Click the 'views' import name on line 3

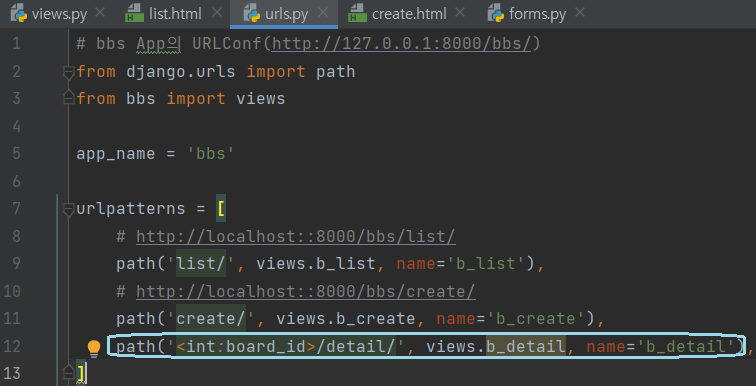coord(261,99)
